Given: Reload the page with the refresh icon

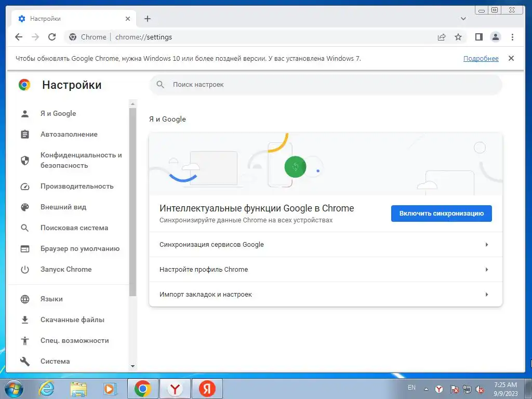Looking at the screenshot, I should coord(52,37).
